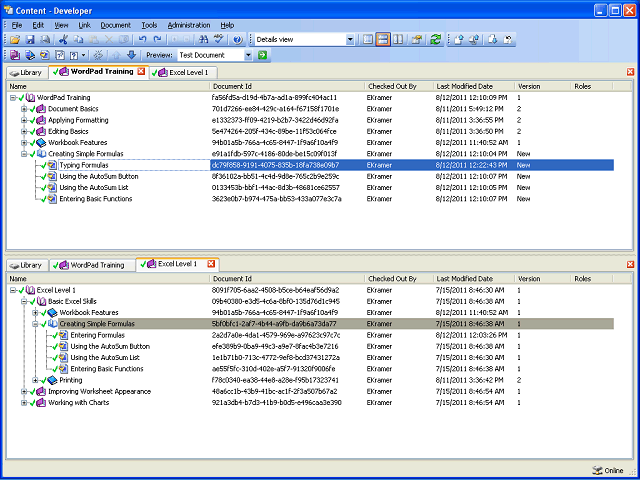Click the Cancel Check Out icon
Image resolution: width=640 pixels, height=480 pixels.
coord(508,40)
